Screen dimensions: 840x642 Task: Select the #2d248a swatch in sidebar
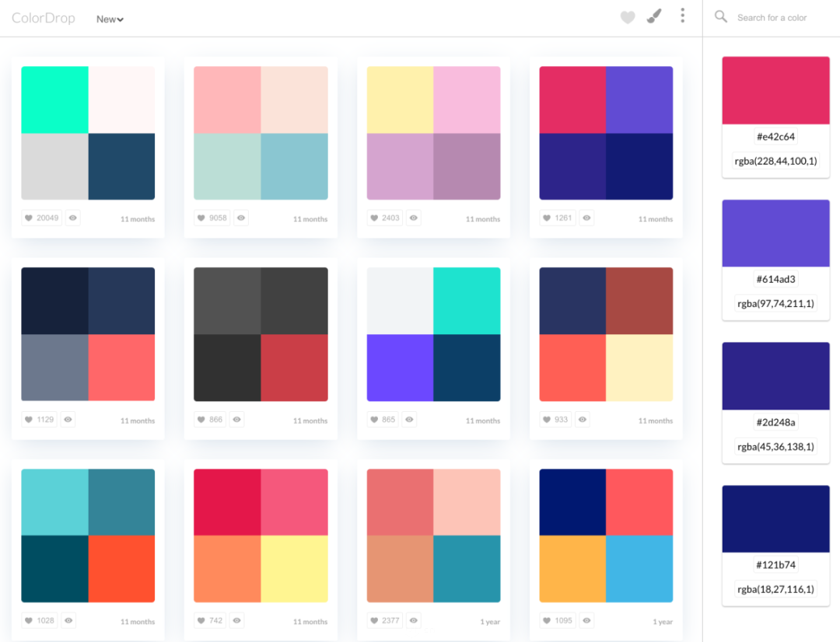[775, 376]
